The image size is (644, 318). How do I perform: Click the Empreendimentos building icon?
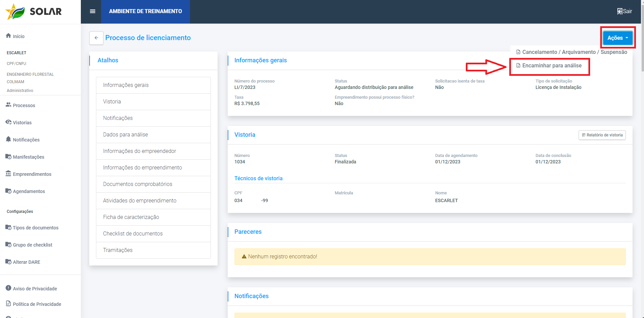coord(8,173)
